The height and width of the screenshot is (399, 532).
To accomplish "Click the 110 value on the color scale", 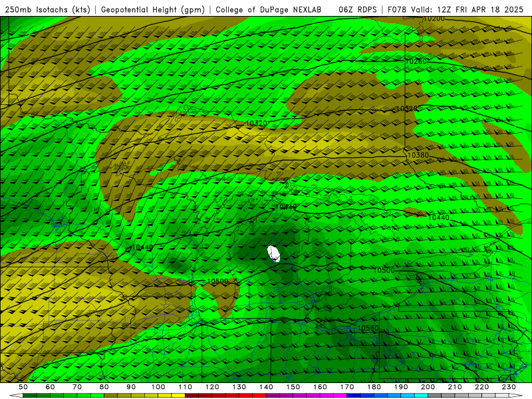I will 186,387.
